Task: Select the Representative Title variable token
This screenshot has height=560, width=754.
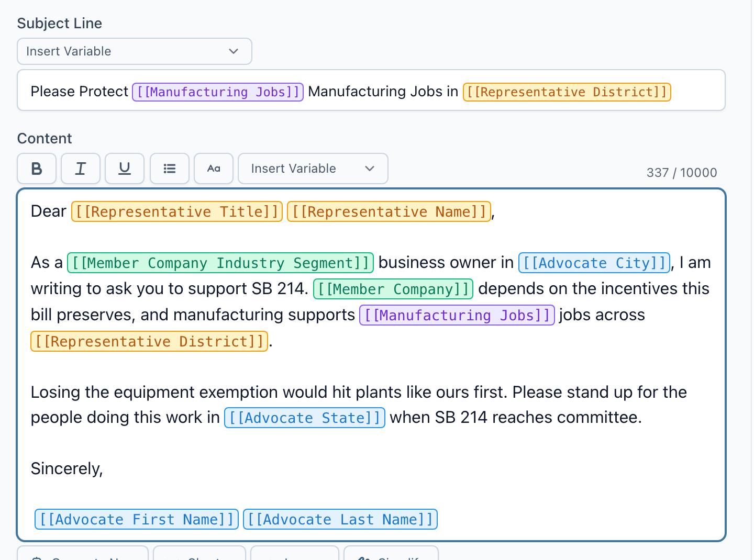Action: point(177,211)
